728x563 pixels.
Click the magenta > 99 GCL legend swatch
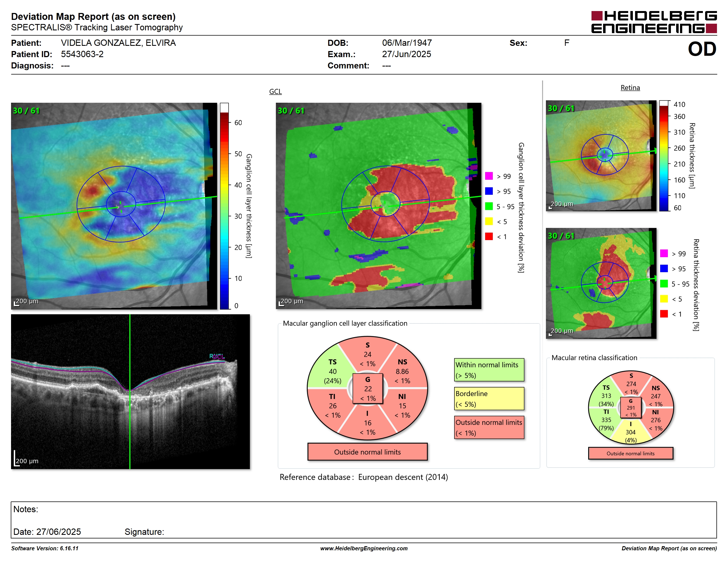tap(489, 176)
